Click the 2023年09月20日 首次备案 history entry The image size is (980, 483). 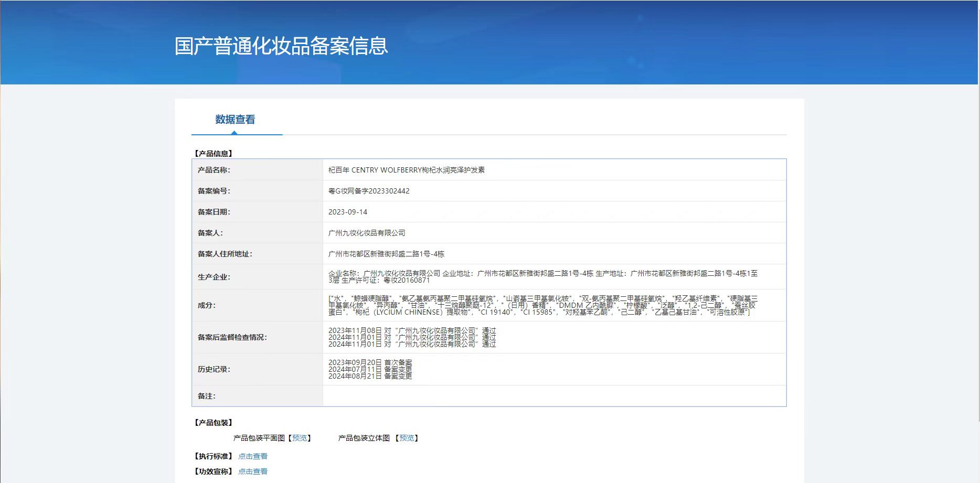370,362
